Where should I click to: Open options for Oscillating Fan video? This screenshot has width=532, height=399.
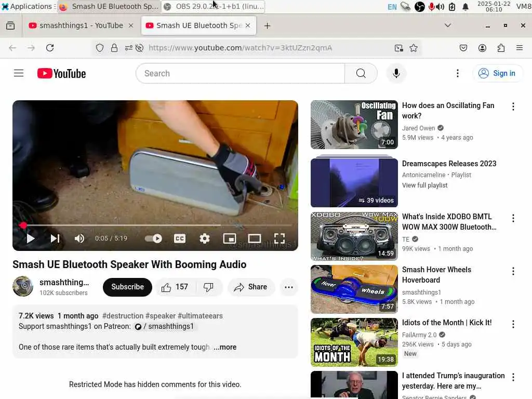513,107
